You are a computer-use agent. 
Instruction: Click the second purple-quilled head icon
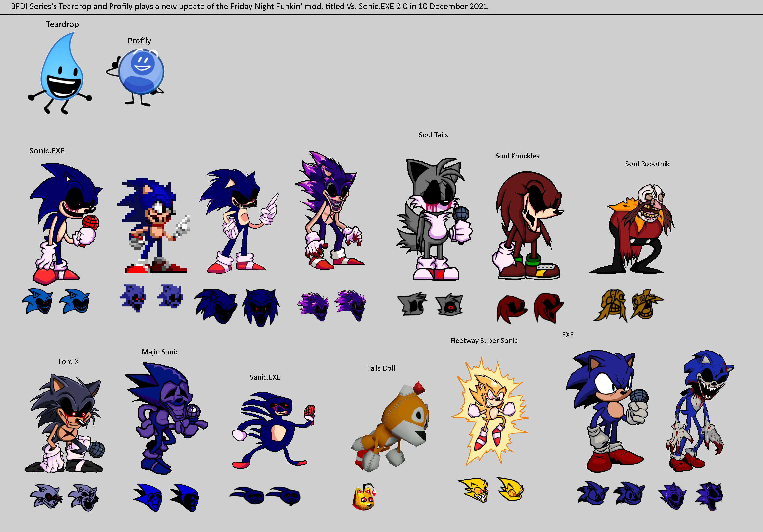pos(350,305)
